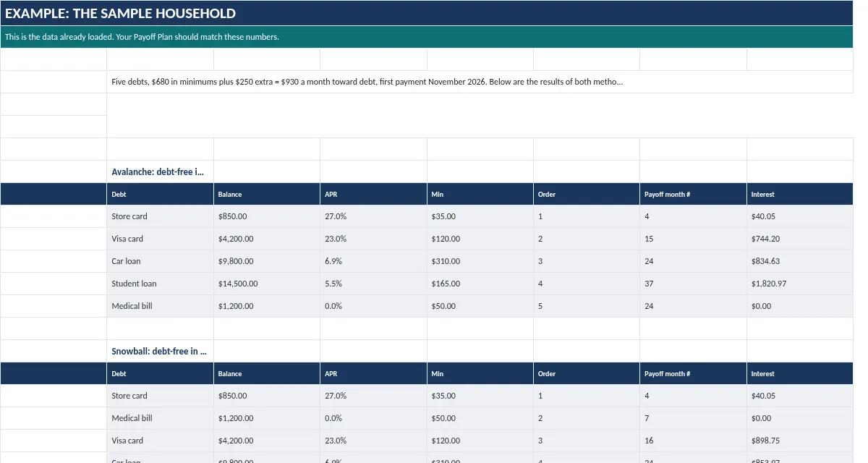This screenshot has width=868, height=463.
Task: Click the "$14,500.00" Student loan balance
Action: (266, 284)
